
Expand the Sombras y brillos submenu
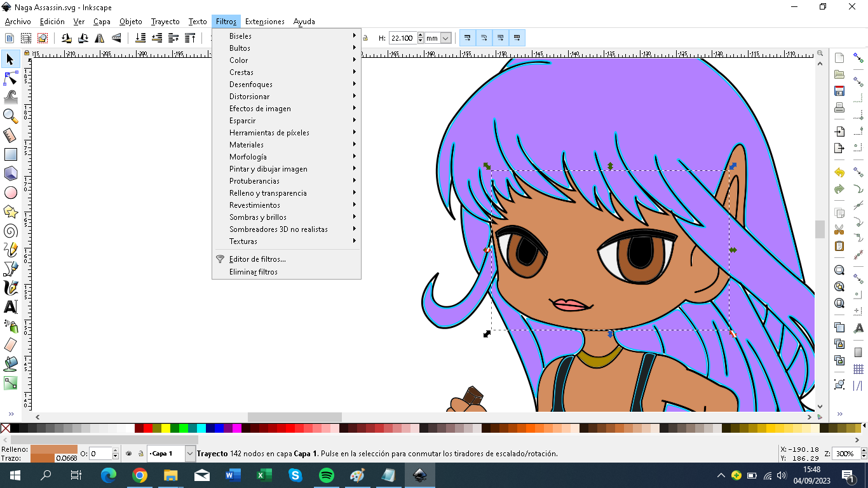[x=287, y=217]
